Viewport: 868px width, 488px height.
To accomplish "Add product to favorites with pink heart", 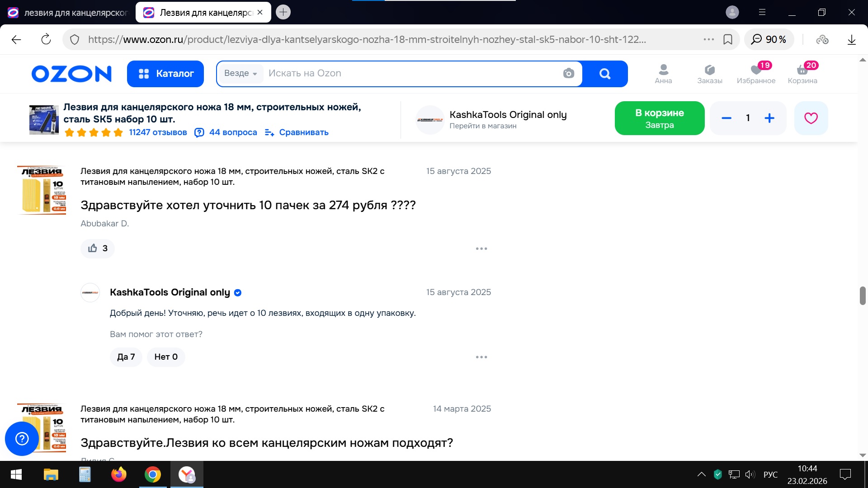I will [811, 118].
